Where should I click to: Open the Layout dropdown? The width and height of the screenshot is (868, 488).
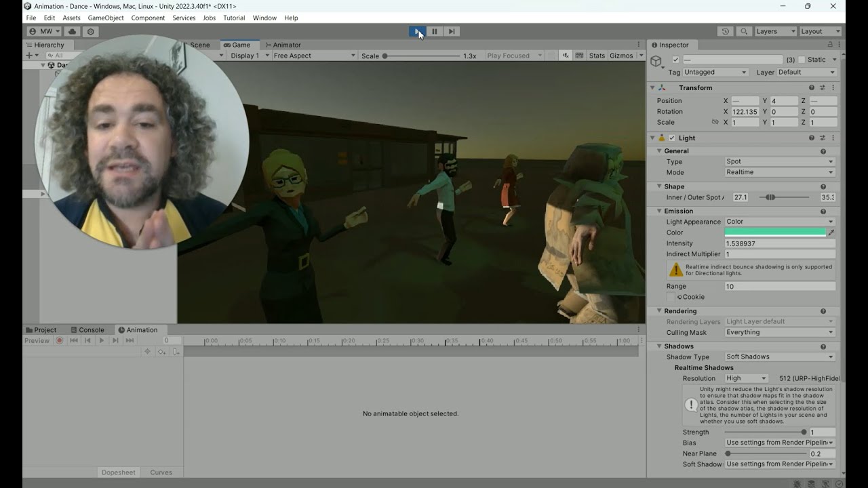821,31
